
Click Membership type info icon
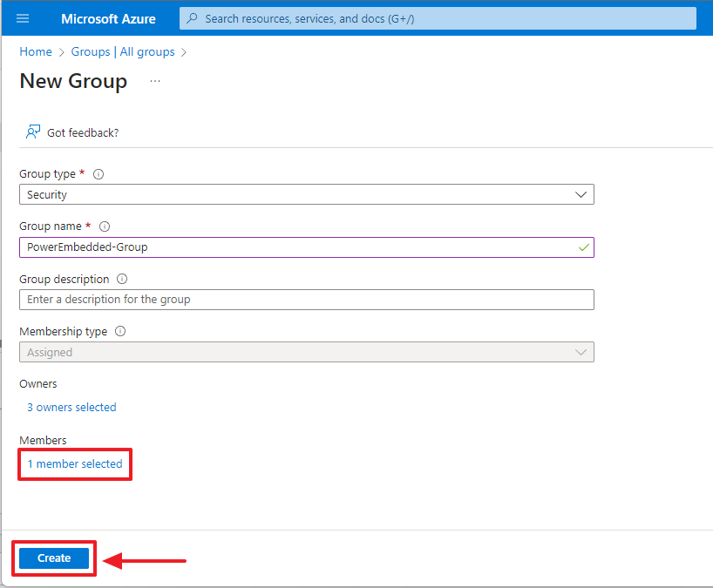120,332
